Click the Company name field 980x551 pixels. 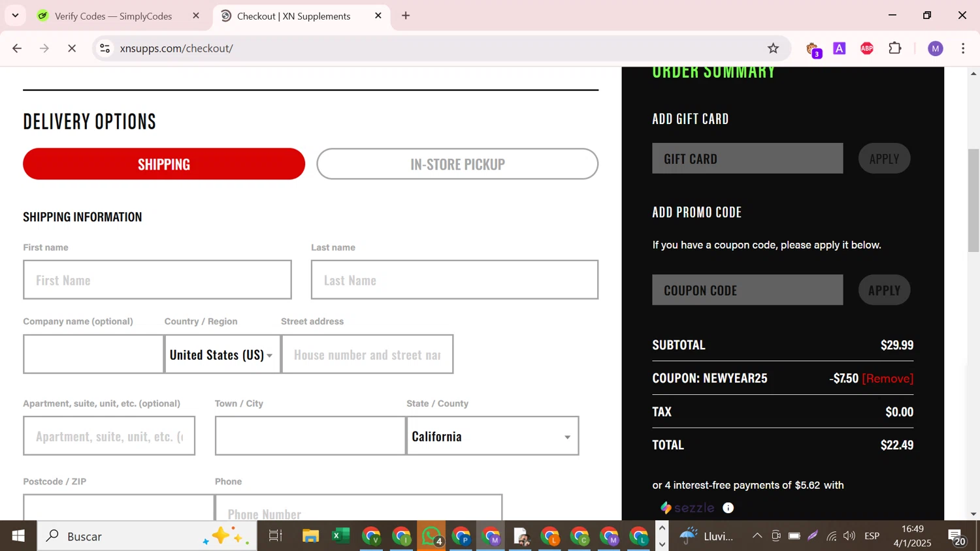tap(93, 354)
